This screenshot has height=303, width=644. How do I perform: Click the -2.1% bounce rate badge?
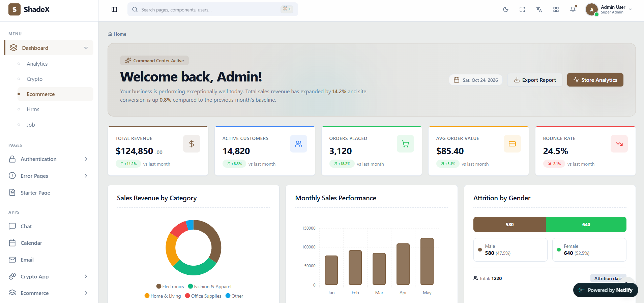(554, 164)
